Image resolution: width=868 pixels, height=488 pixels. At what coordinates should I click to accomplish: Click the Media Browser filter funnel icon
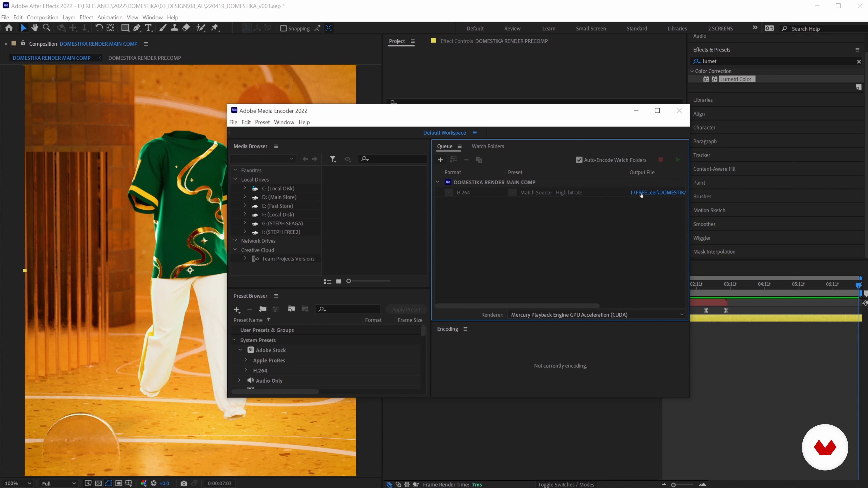coord(333,159)
